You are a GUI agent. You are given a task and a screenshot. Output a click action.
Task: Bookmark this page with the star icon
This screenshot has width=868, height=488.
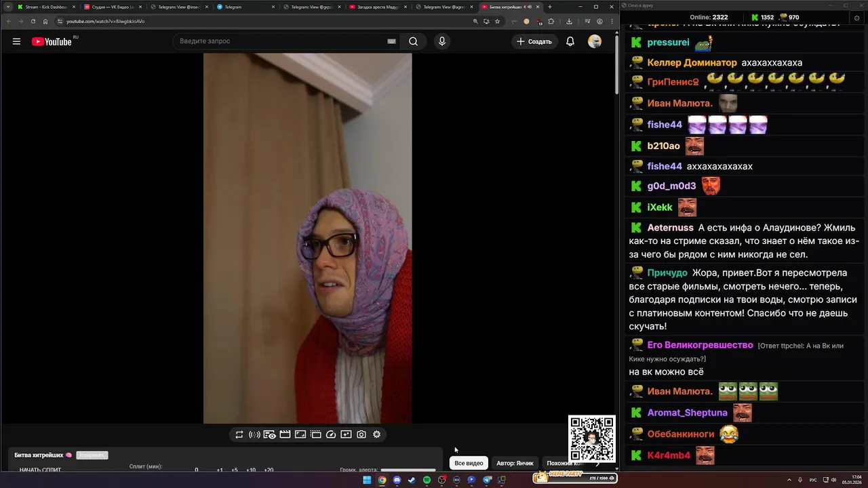point(497,21)
